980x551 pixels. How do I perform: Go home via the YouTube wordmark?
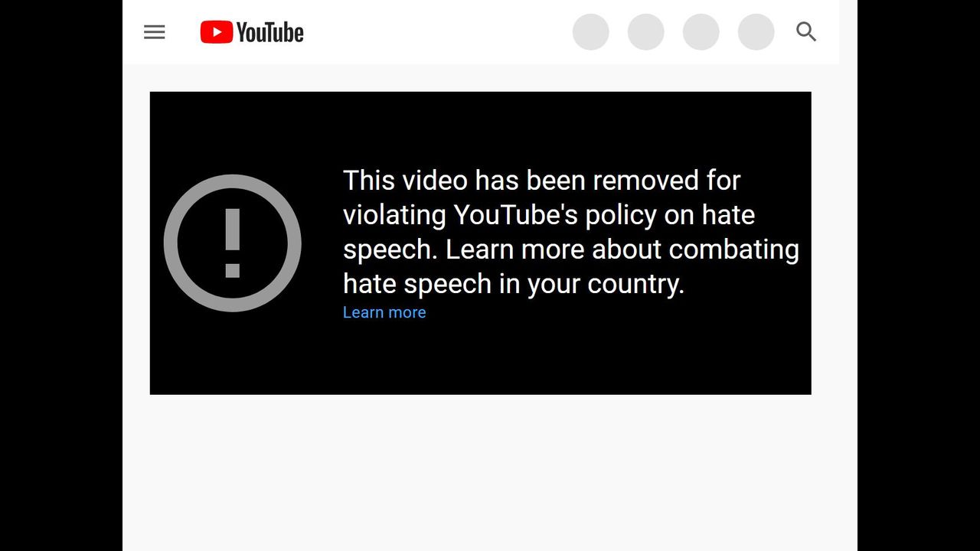[x=269, y=32]
